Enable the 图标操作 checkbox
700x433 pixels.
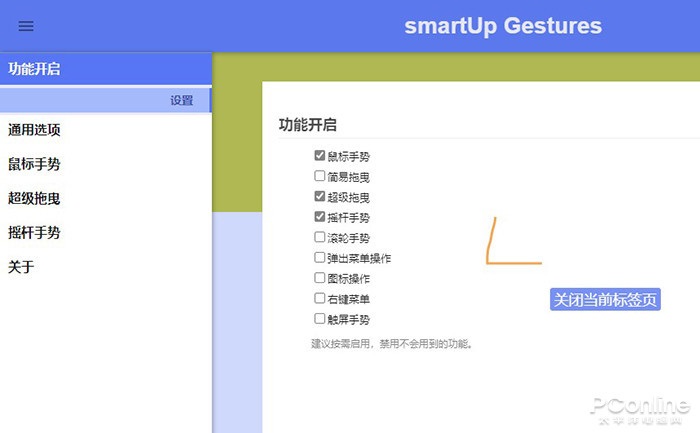[x=320, y=278]
